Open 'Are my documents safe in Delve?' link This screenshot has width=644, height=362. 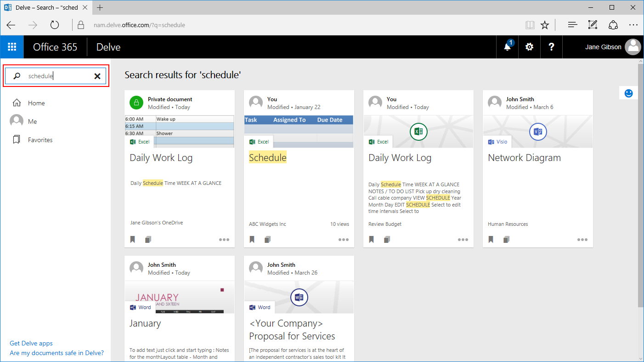[57, 353]
